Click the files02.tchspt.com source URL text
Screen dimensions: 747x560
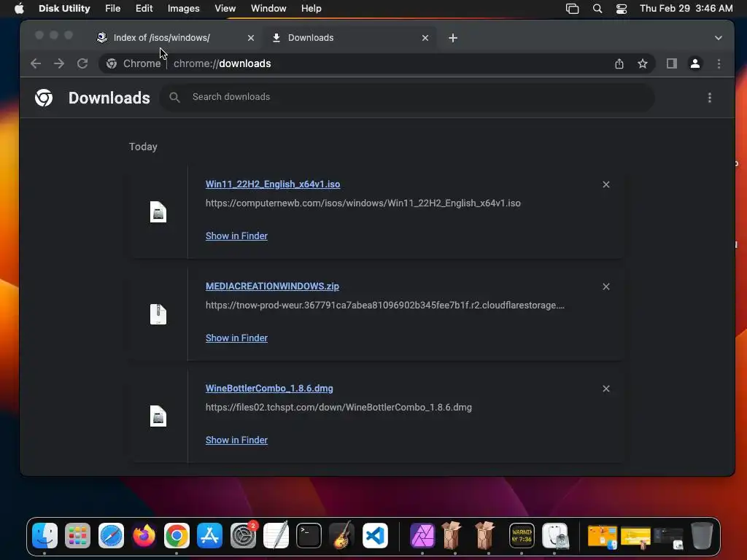tap(338, 407)
